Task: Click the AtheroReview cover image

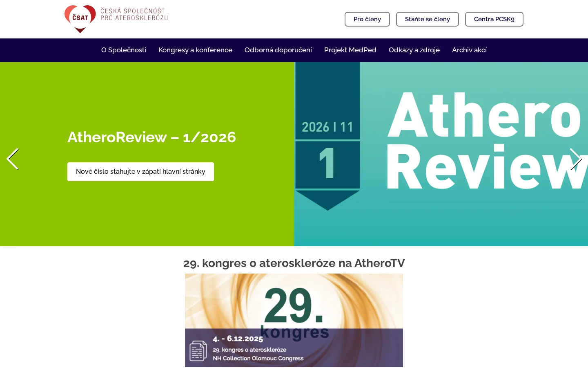Action: pos(441,154)
